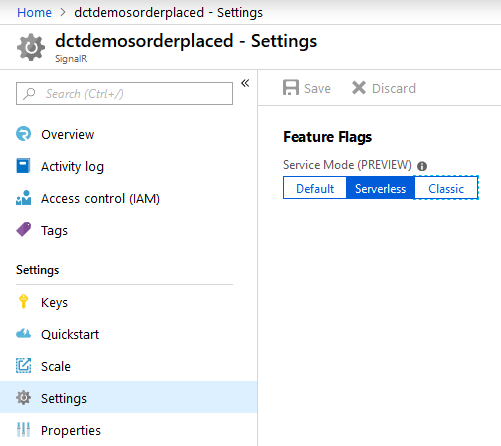The height and width of the screenshot is (446, 501).
Task: Click the Access control people icon
Action: (x=23, y=198)
